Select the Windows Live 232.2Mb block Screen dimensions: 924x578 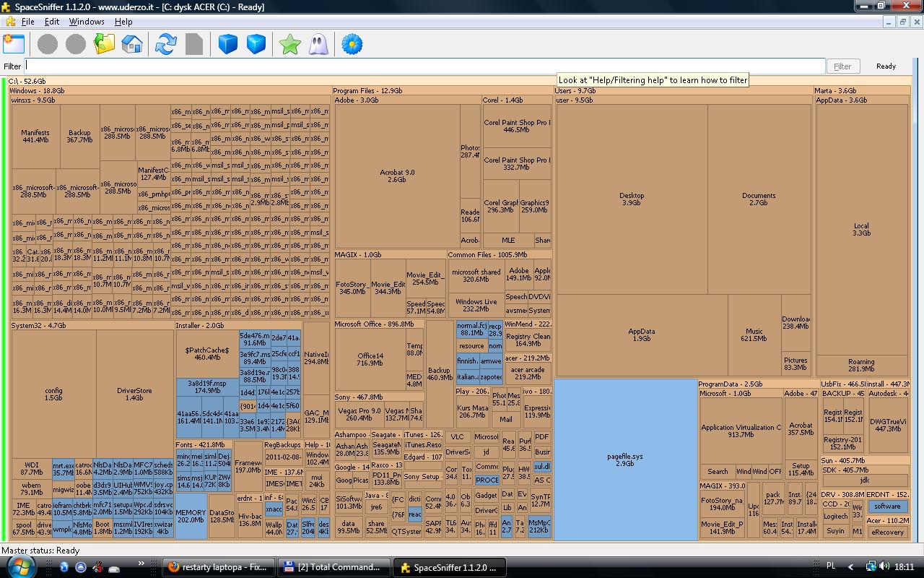click(x=476, y=305)
